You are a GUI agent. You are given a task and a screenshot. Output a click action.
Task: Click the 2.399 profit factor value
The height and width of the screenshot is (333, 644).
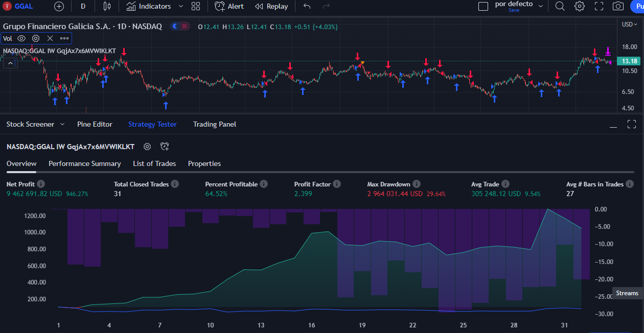pos(303,194)
